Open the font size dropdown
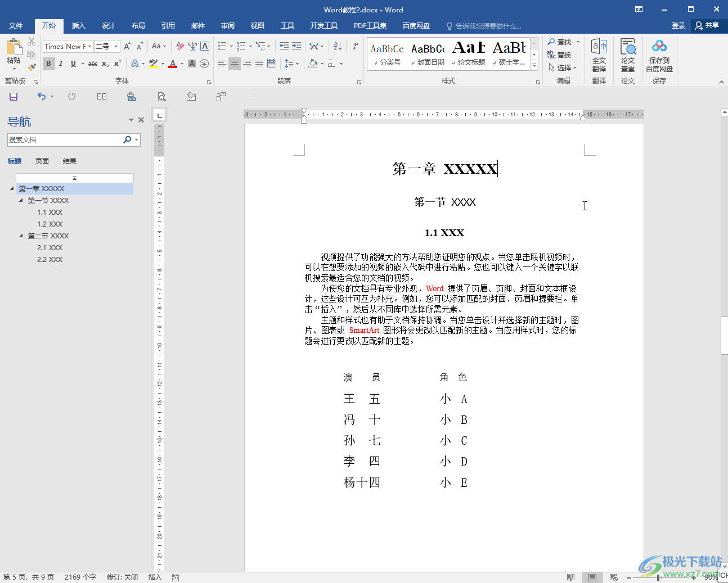This screenshot has height=583, width=728. click(x=116, y=46)
